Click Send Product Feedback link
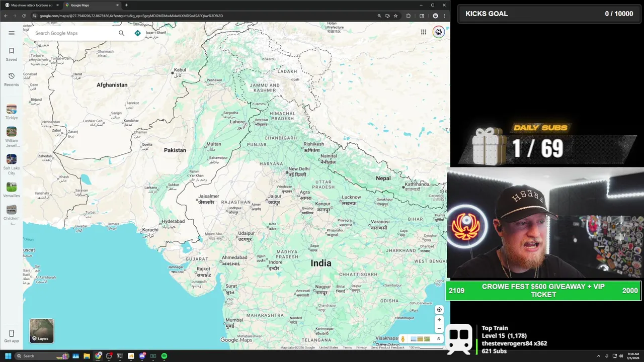This screenshot has width=644, height=362. click(387, 347)
